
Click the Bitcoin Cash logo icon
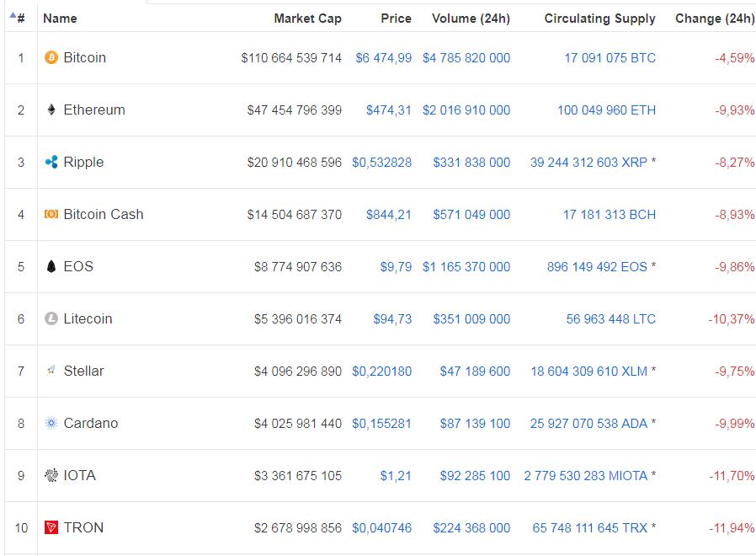pyautogui.click(x=51, y=214)
